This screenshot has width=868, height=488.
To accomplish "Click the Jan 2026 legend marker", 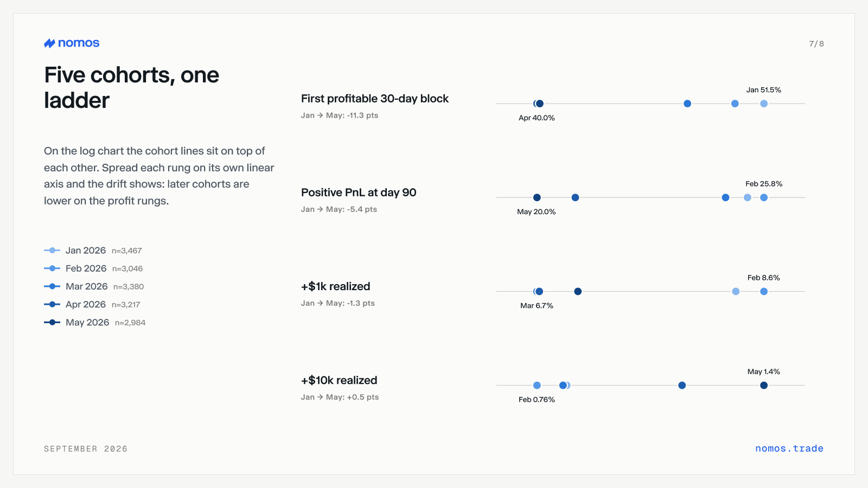I will point(52,251).
